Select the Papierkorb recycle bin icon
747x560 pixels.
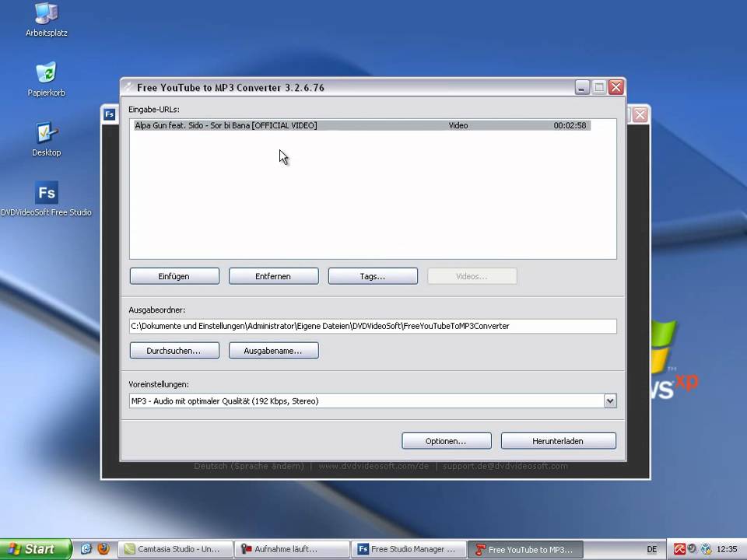click(46, 79)
